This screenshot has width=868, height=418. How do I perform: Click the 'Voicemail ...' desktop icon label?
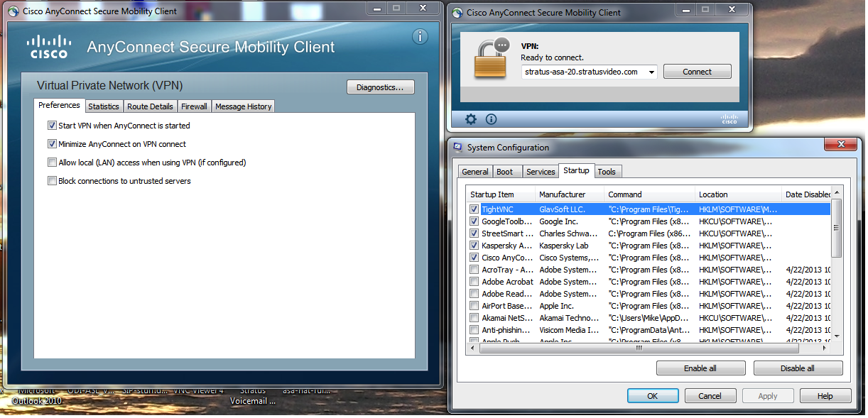253,401
